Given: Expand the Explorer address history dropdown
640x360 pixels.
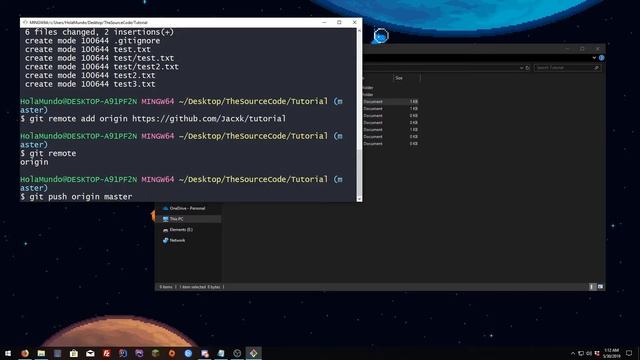Looking at the screenshot, I should (x=521, y=68).
